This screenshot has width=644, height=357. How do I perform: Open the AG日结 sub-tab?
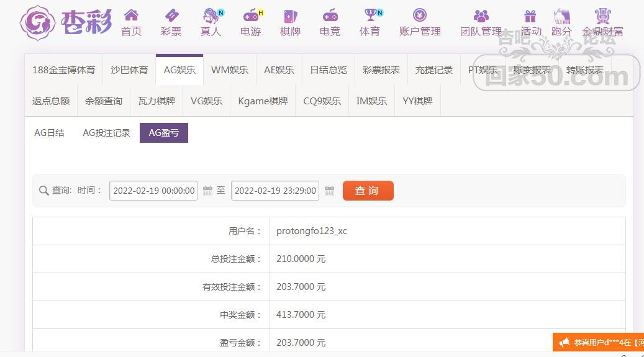(x=49, y=133)
